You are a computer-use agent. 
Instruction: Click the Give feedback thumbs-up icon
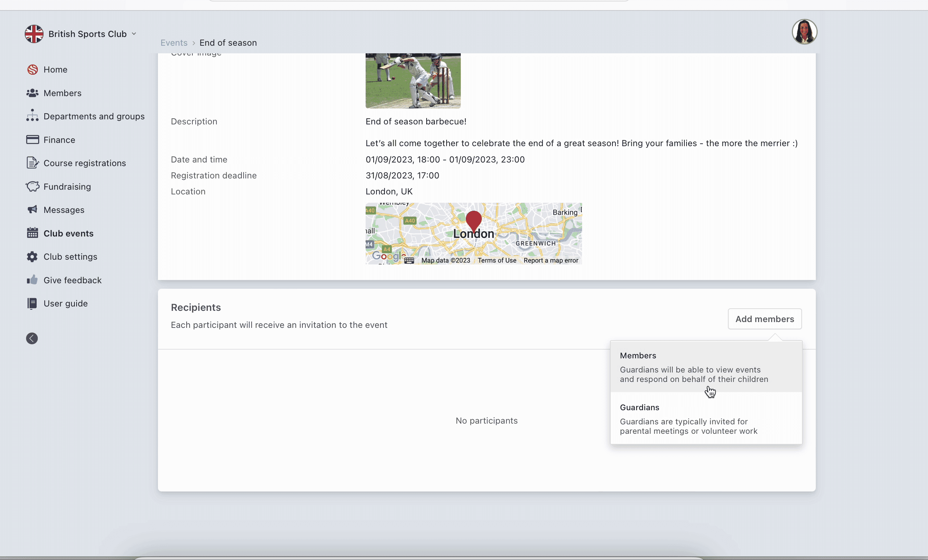tap(32, 280)
